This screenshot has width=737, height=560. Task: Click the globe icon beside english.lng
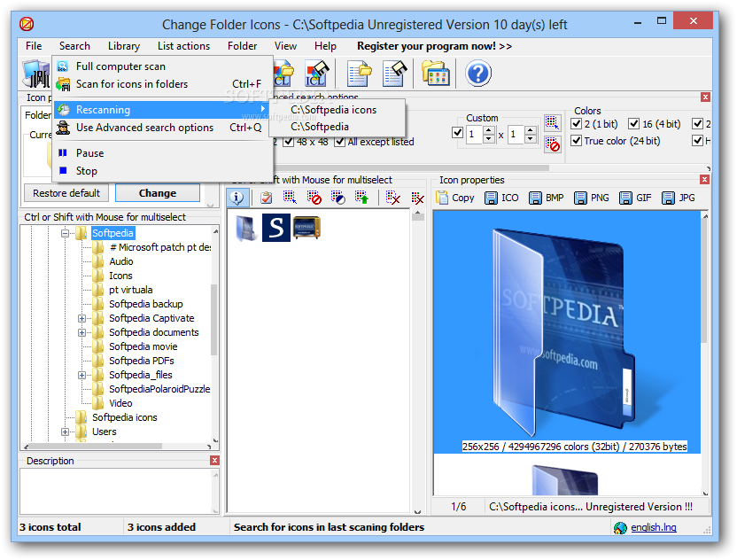pyautogui.click(x=620, y=528)
